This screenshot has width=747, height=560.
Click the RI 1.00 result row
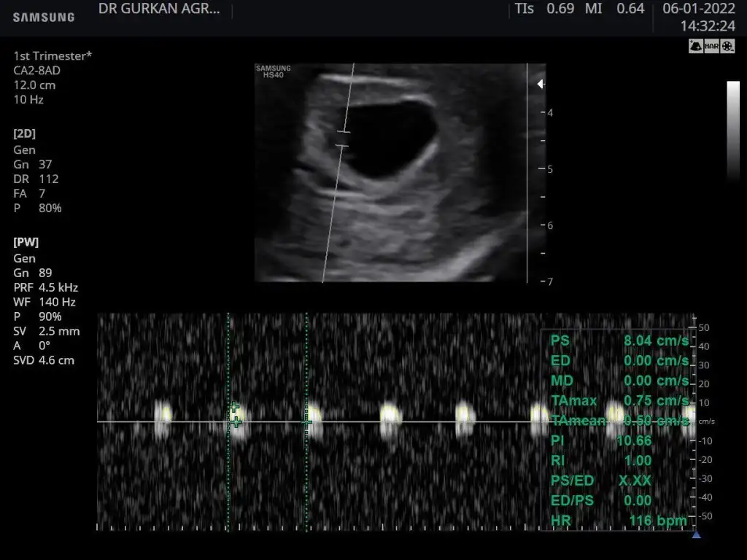pyautogui.click(x=618, y=461)
